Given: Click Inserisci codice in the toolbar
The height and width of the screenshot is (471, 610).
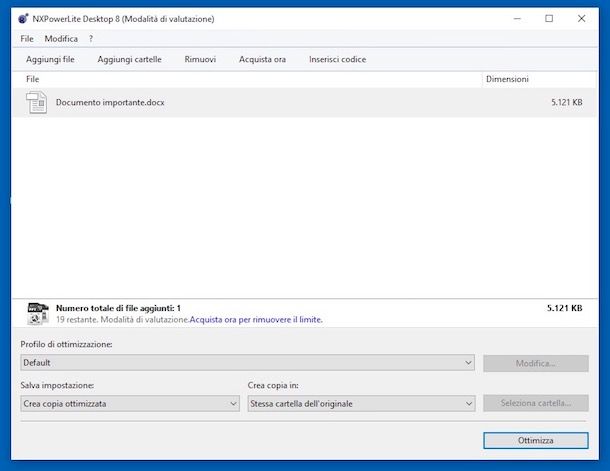Looking at the screenshot, I should 338,59.
